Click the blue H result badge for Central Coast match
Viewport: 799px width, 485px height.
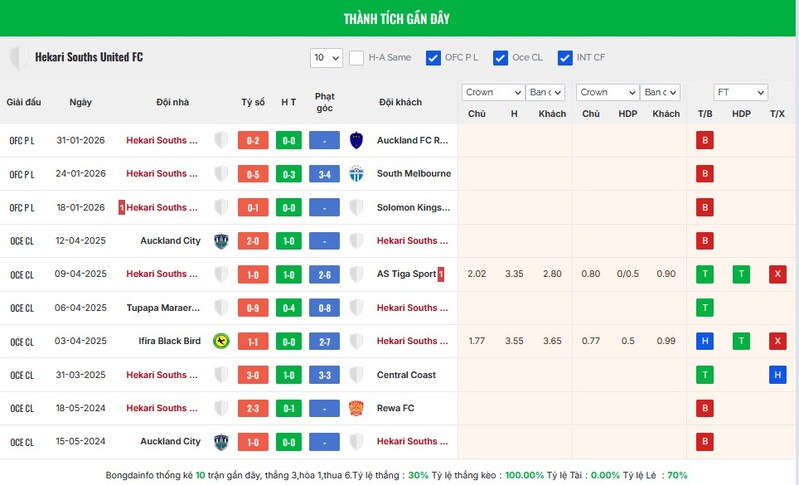coord(777,375)
